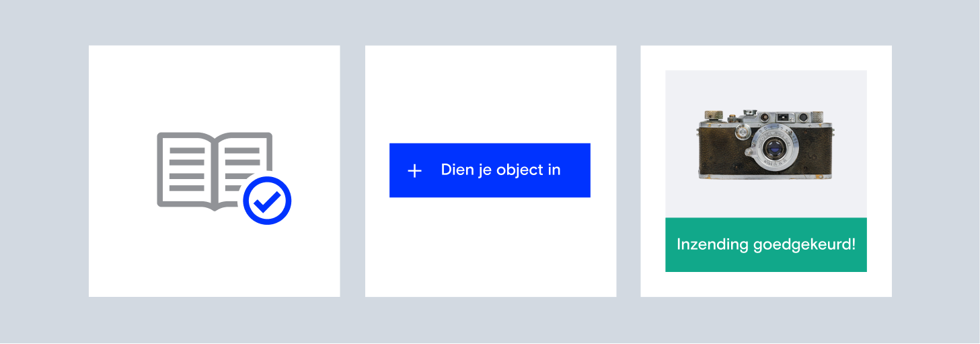
Task: Click the camera's top viewfinder housing
Action: pos(784,117)
